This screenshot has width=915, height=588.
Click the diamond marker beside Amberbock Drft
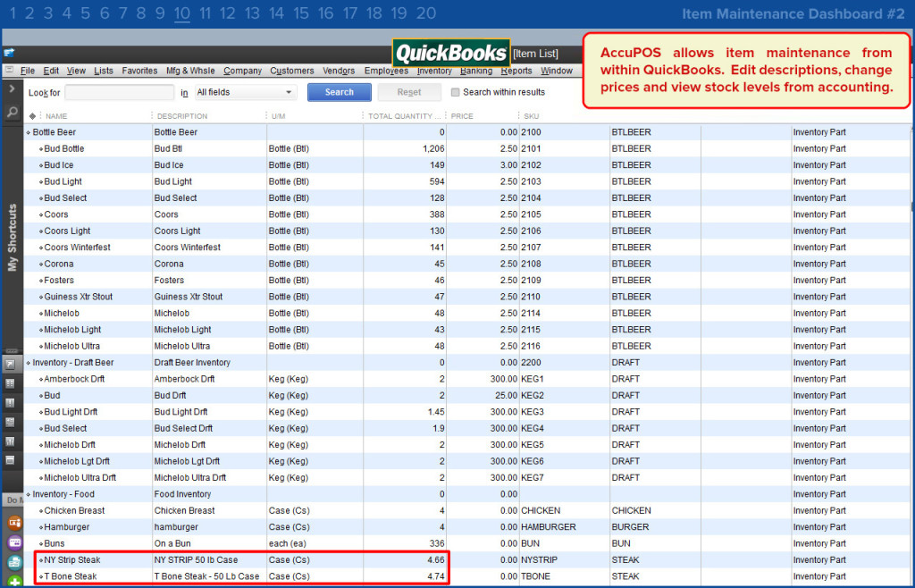41,379
